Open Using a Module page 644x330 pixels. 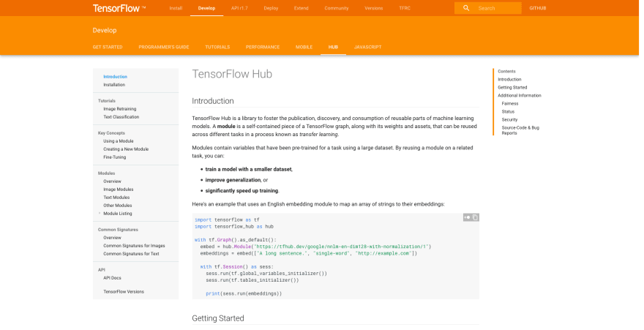pos(119,141)
